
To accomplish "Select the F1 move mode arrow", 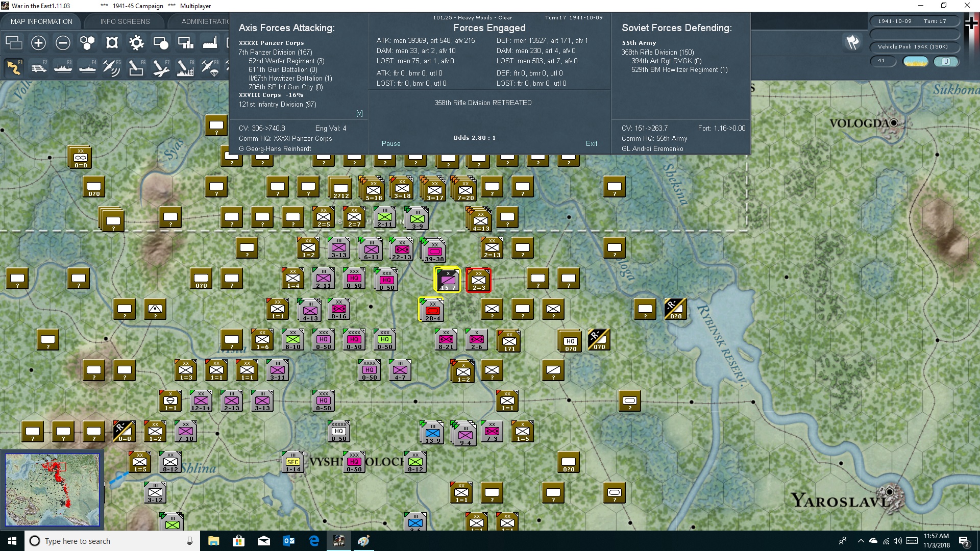I will (14, 67).
